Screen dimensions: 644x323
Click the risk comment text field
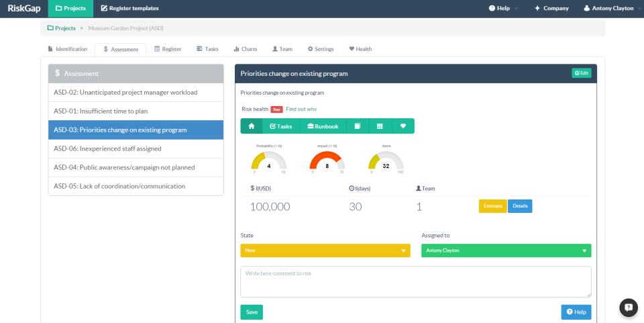pos(415,281)
